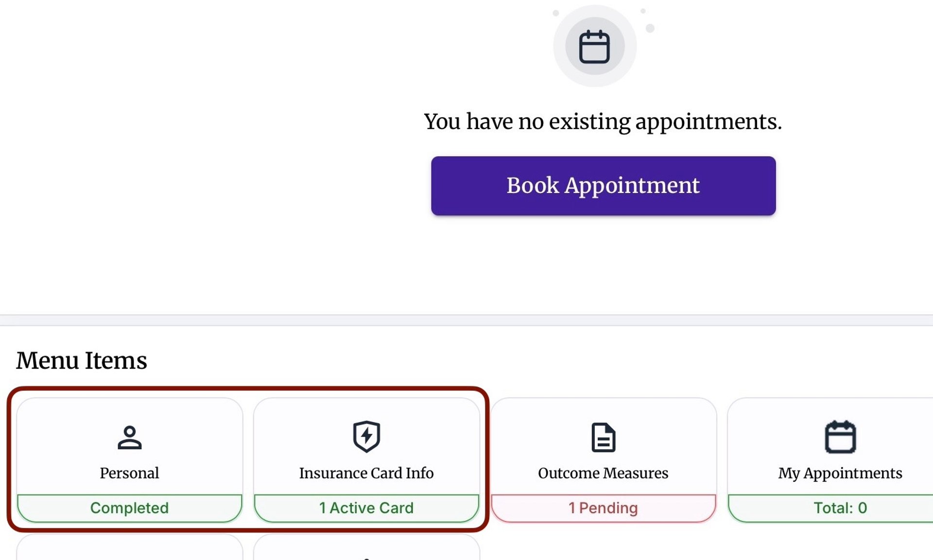Click the calendar icon on the My Appointments card
The width and height of the screenshot is (933, 560).
coord(840,437)
